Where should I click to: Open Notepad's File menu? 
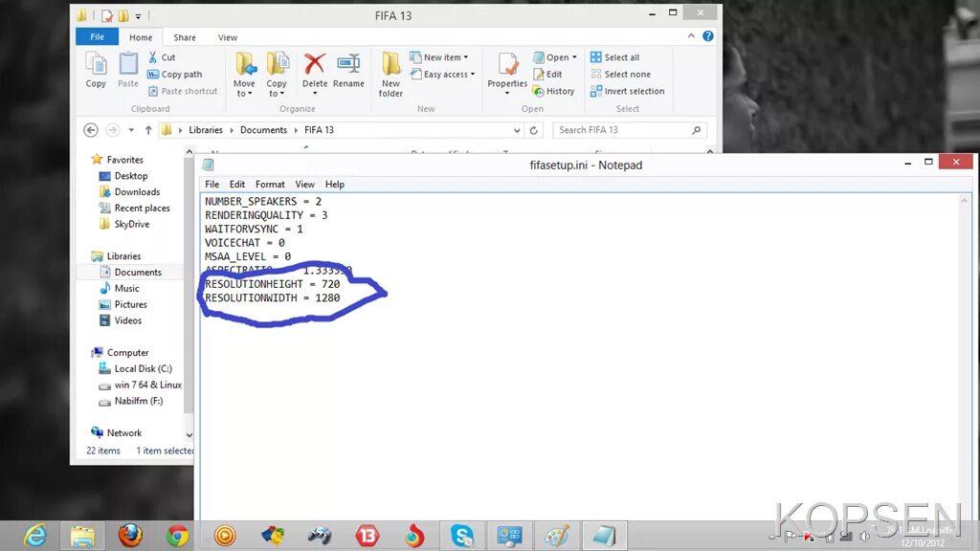pos(212,185)
